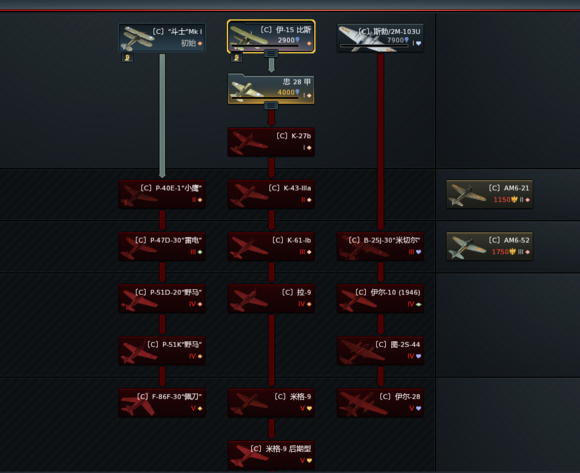580x473 pixels.
Task: Select the 斯勃/2M-103U bomber card
Action: click(x=380, y=38)
